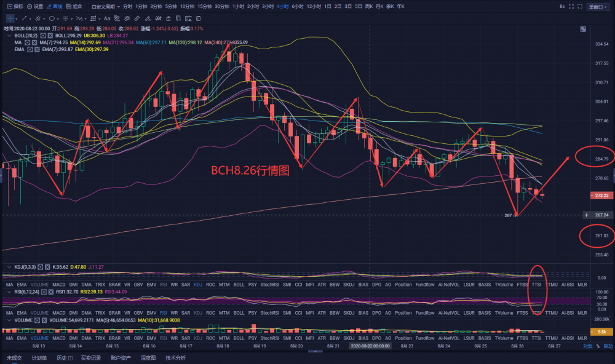
Task: Click the copy drawings icon
Action: pyautogui.click(x=178, y=18)
